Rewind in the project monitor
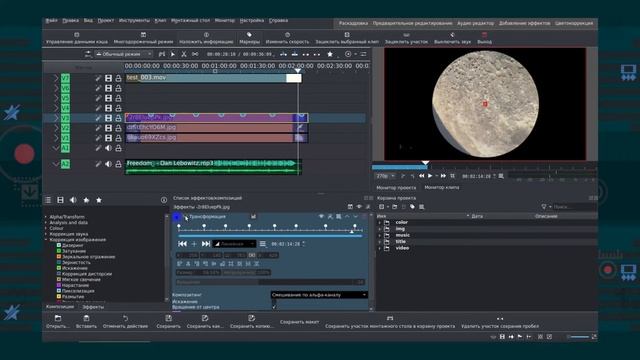Screen dimensions: 640x360 pyautogui.click(x=421, y=176)
